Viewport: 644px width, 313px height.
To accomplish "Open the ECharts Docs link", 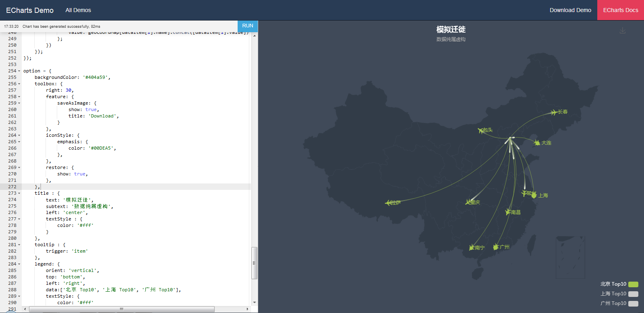I will click(x=621, y=10).
